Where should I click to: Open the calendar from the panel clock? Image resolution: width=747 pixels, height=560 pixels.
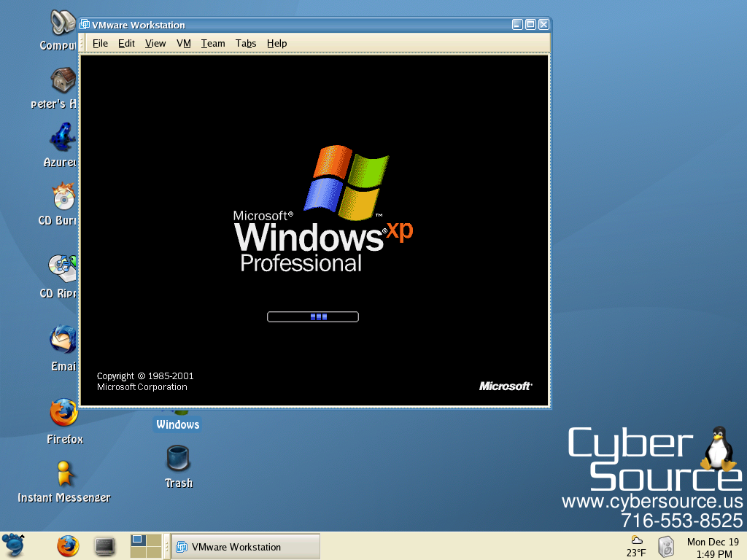pyautogui.click(x=713, y=548)
